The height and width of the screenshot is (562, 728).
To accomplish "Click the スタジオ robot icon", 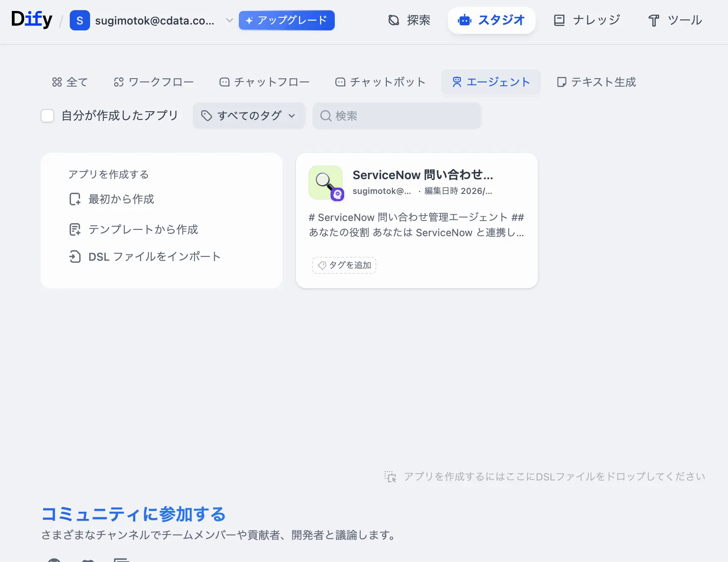I will tap(465, 20).
